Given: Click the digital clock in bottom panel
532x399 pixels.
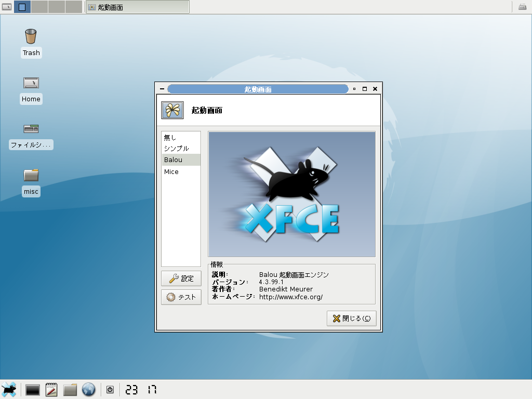Looking at the screenshot, I should click(141, 390).
